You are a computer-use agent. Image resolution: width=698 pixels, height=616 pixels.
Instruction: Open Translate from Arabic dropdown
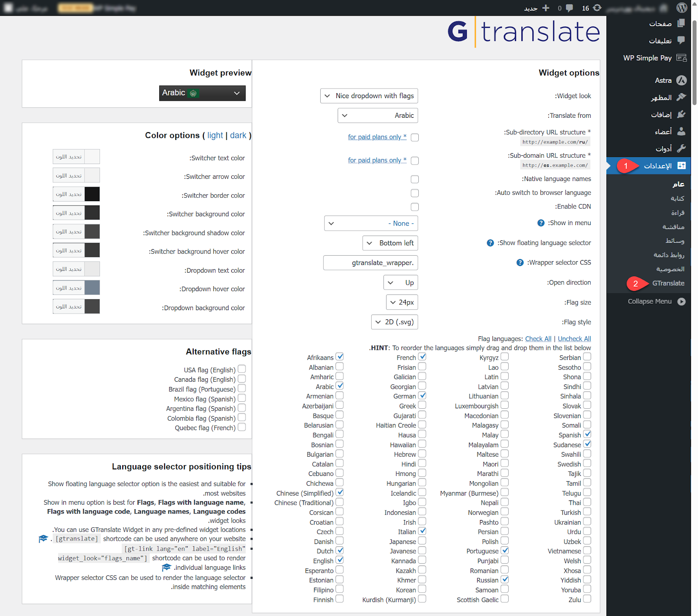coord(378,116)
